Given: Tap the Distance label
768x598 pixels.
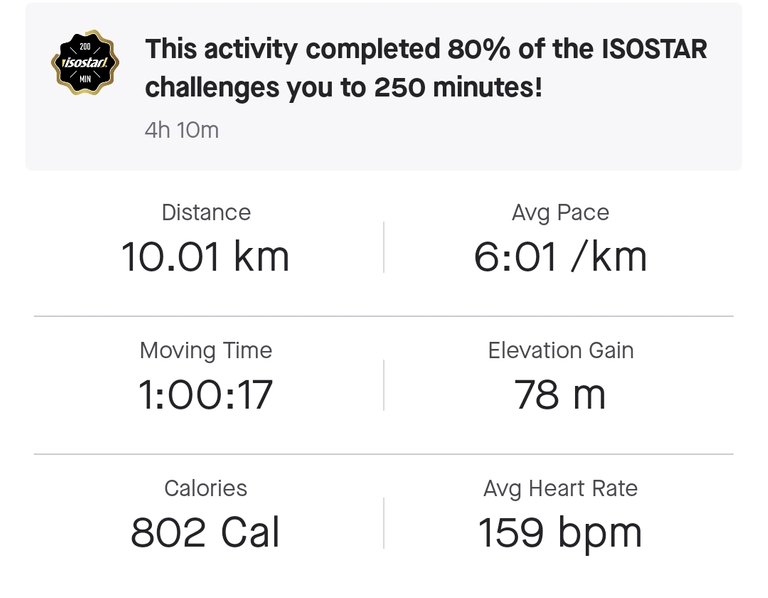Looking at the screenshot, I should click(x=206, y=213).
